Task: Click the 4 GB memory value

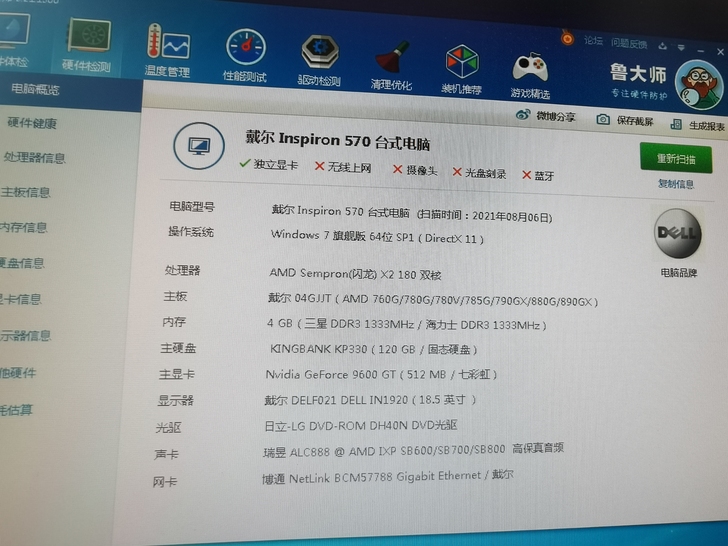Action: point(406,324)
